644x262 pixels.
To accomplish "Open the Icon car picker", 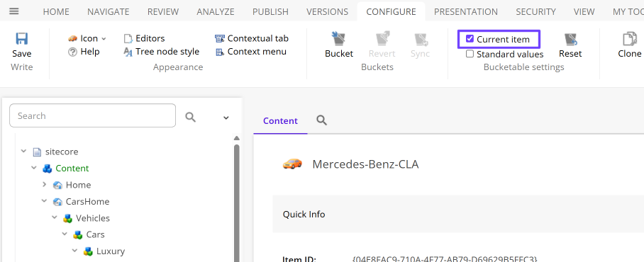I will (72, 38).
